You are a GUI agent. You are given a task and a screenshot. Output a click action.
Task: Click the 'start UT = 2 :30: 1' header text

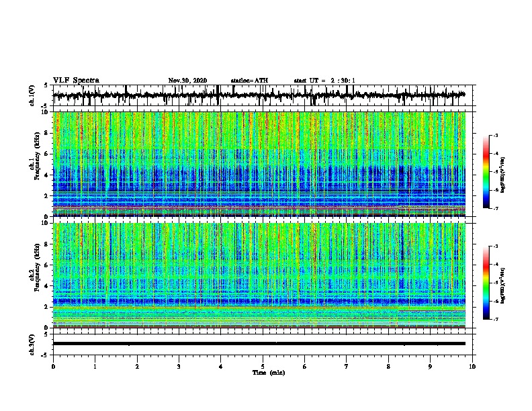324,81
